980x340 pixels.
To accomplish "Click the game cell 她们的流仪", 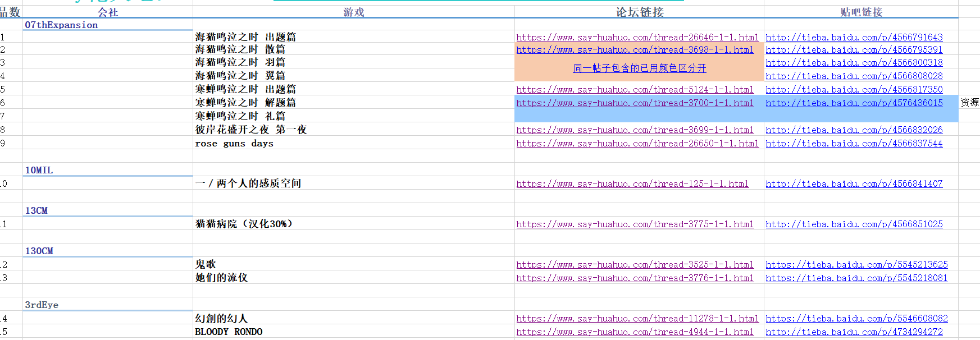I will [x=354, y=278].
